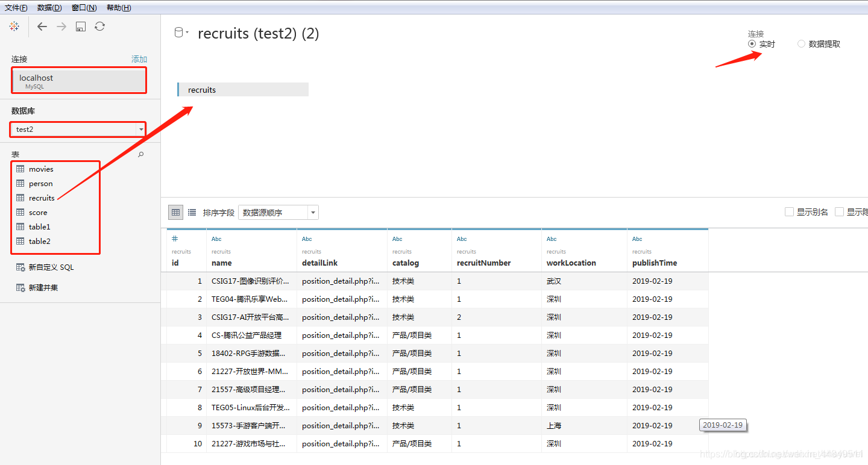
Task: Click name cell starting with TEG04-腾讯乐享Web
Action: [x=251, y=299]
